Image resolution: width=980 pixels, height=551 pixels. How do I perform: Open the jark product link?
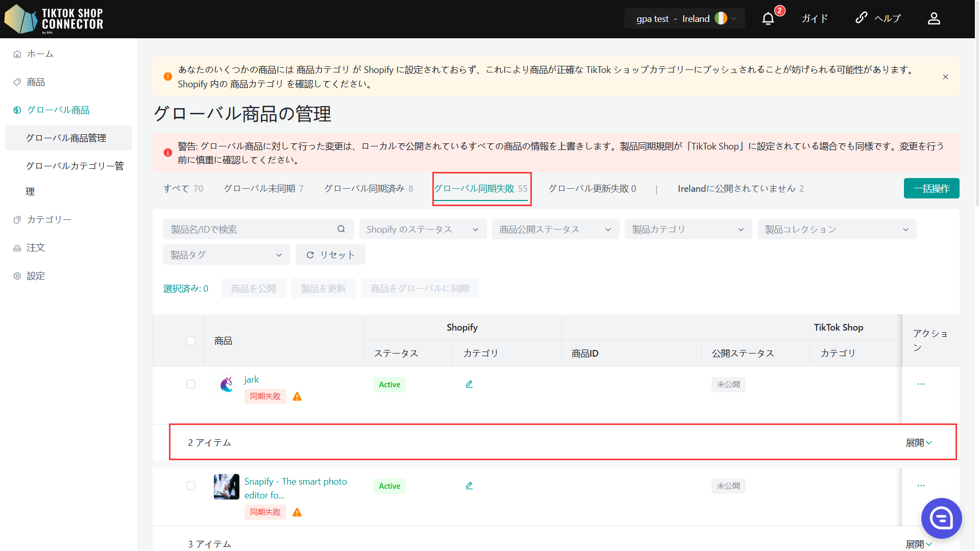[x=251, y=380]
